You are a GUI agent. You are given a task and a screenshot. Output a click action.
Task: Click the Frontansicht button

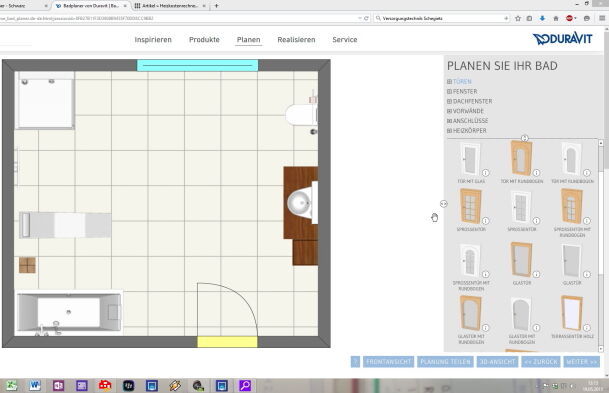tap(388, 362)
